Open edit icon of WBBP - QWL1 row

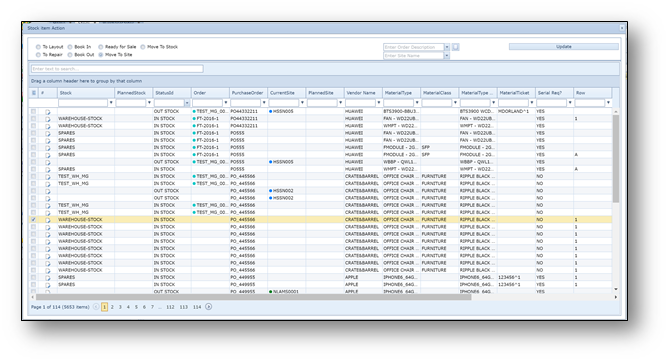click(x=48, y=162)
